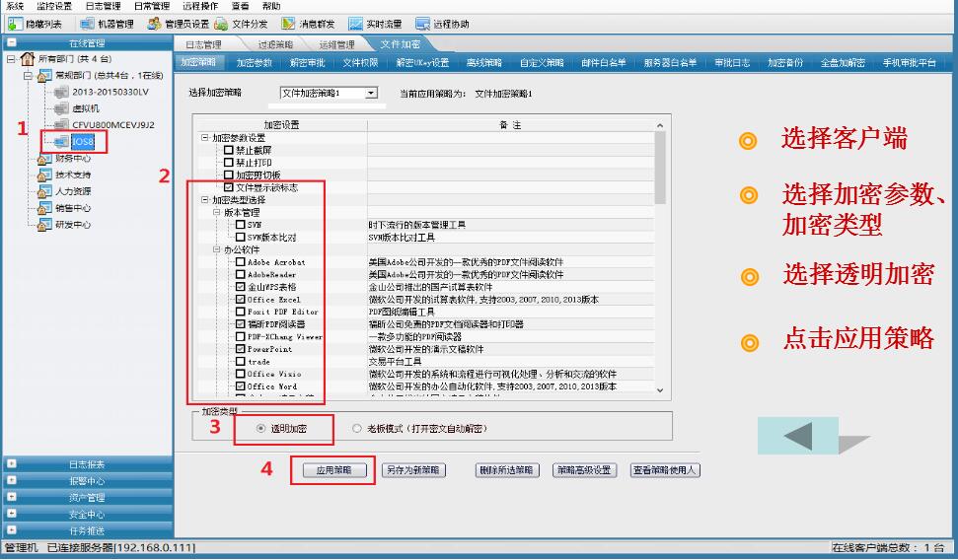Toggle Office Excel checkbox
This screenshot has width=958, height=560.
coord(240,300)
